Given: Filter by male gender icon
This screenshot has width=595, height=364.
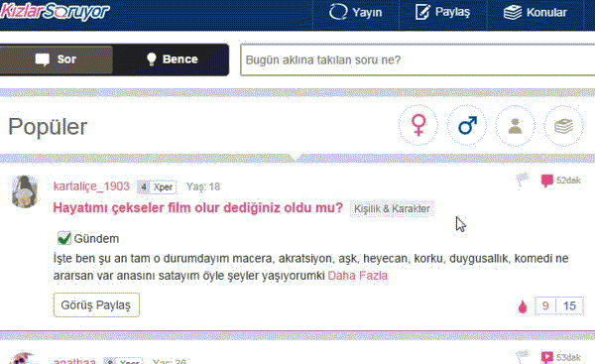Looking at the screenshot, I should (467, 126).
